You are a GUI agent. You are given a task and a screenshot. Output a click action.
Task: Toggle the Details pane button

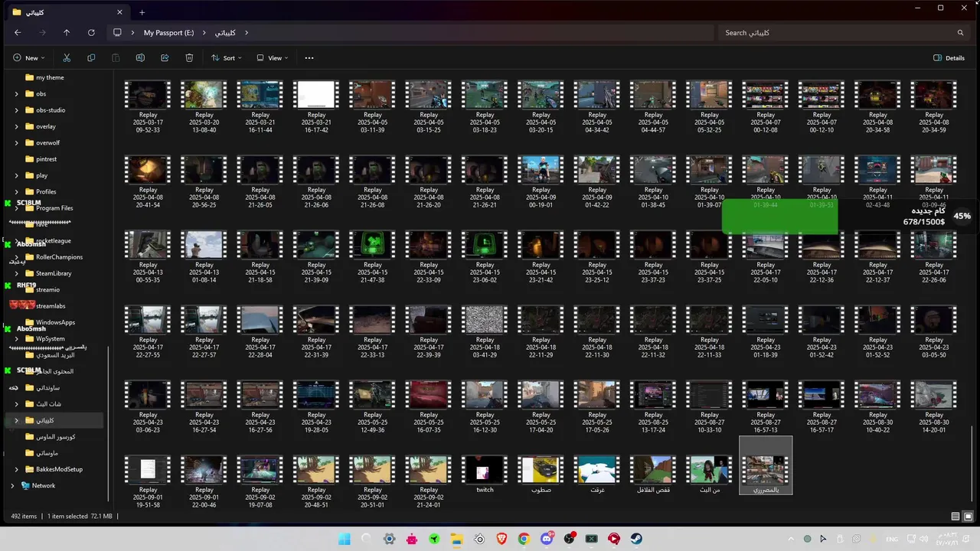949,57
